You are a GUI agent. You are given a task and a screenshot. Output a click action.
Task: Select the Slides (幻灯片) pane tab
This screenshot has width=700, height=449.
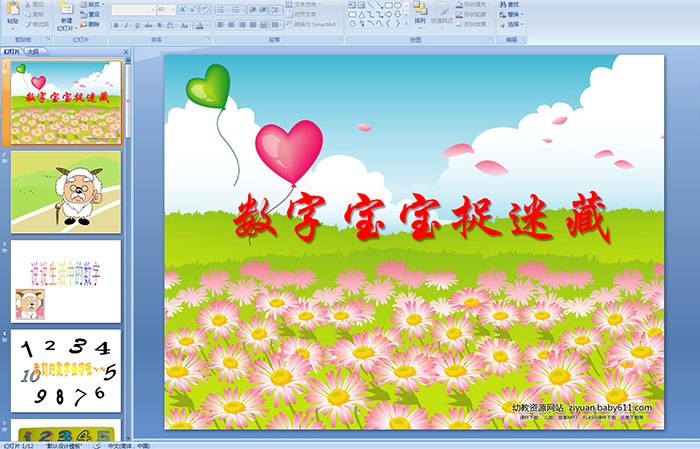pyautogui.click(x=12, y=50)
